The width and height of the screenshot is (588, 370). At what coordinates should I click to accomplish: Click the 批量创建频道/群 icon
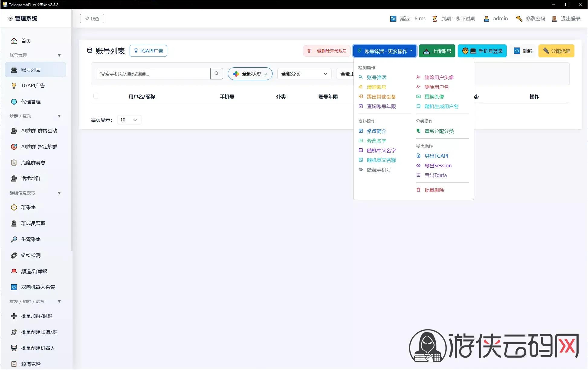(x=14, y=332)
